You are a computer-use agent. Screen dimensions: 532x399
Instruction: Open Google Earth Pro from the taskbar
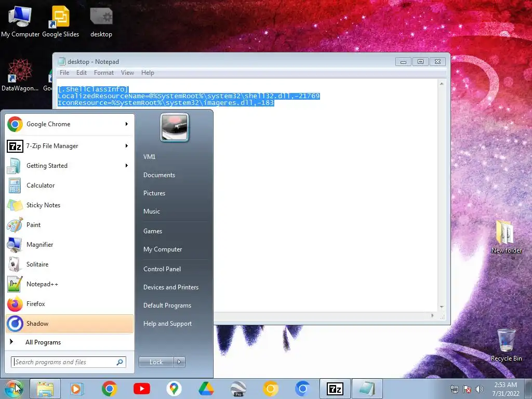[238, 389]
